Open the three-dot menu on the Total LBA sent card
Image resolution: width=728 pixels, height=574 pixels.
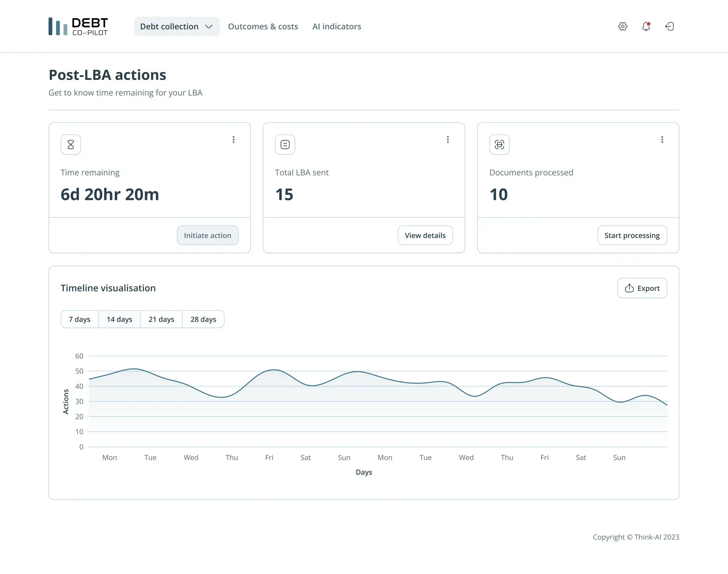448,139
